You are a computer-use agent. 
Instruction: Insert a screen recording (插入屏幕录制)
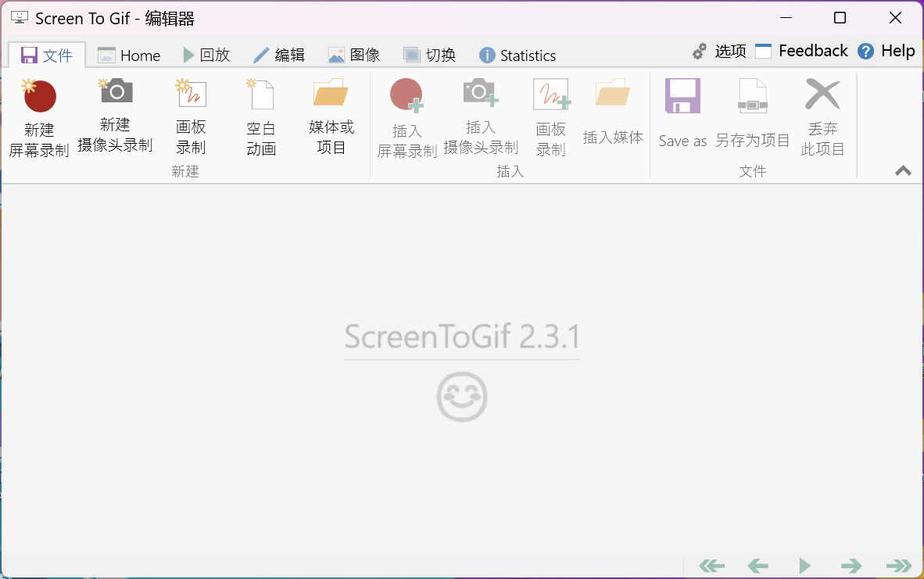coord(406,119)
